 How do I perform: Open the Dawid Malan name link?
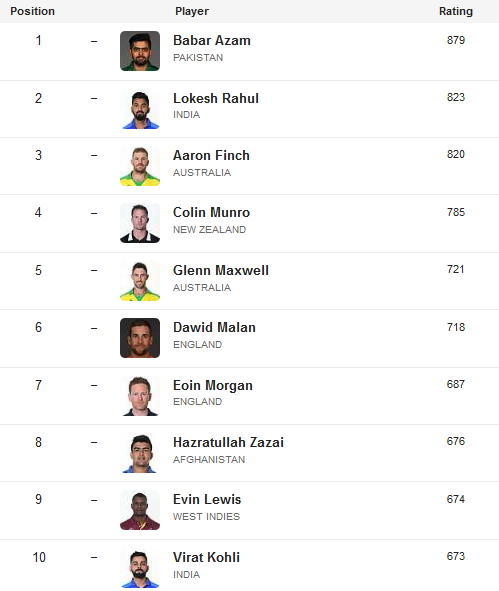point(214,327)
